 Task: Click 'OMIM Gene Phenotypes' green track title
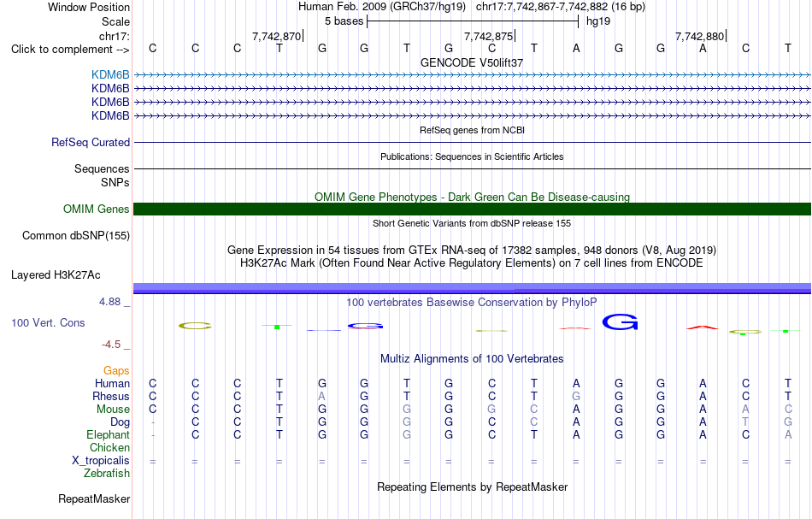[x=472, y=197]
